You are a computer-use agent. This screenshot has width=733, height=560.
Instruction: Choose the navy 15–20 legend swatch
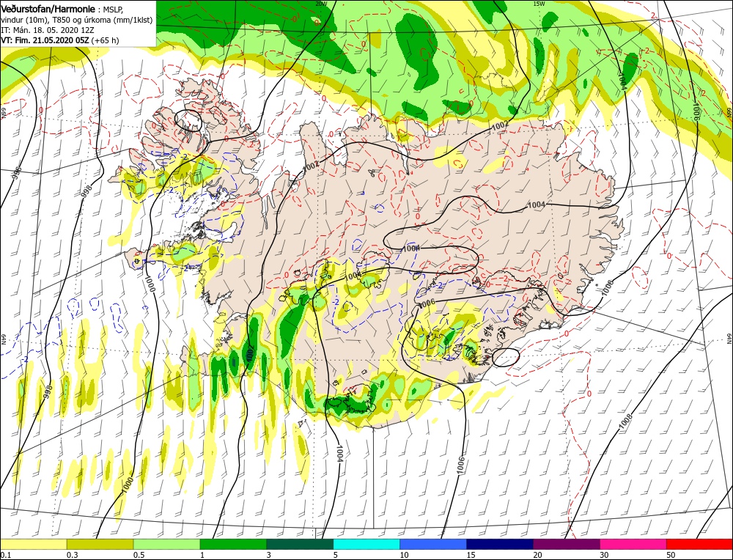(x=500, y=544)
